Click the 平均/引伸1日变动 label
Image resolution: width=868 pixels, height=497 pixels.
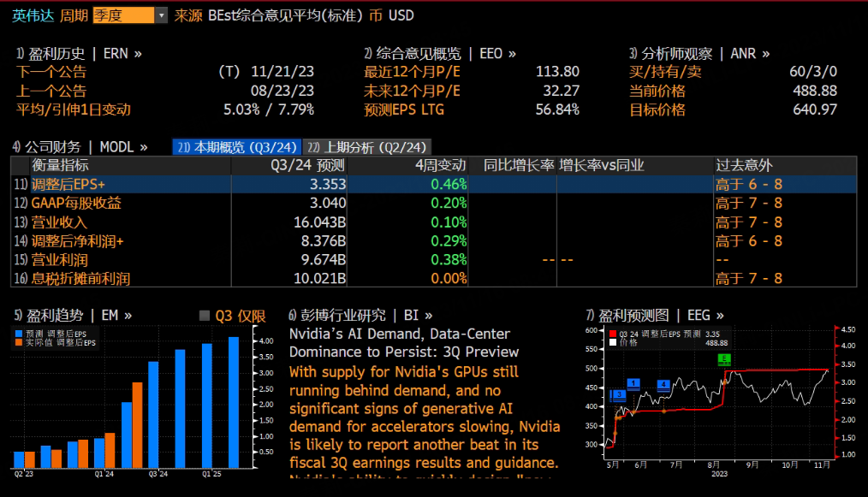74,109
